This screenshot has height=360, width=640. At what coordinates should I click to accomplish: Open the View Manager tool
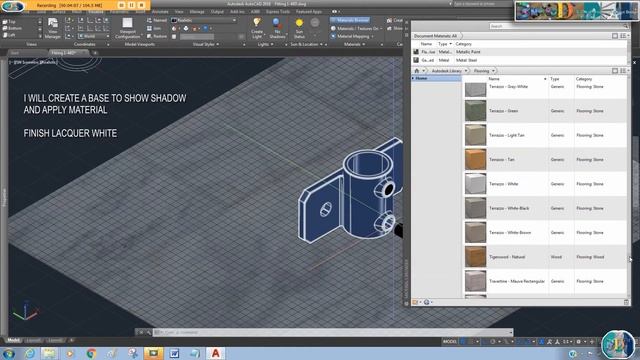pos(53,28)
